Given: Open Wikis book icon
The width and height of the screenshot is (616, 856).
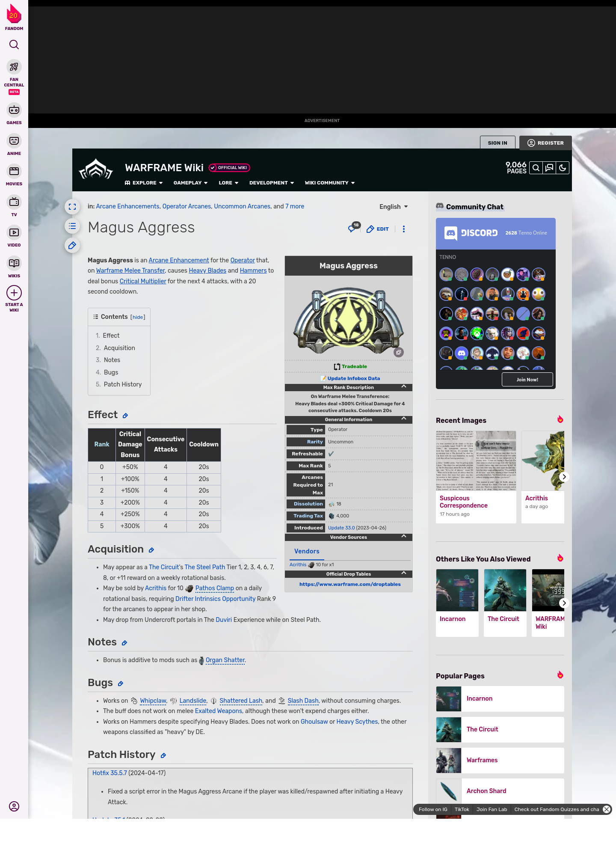Looking at the screenshot, I should pyautogui.click(x=14, y=263).
